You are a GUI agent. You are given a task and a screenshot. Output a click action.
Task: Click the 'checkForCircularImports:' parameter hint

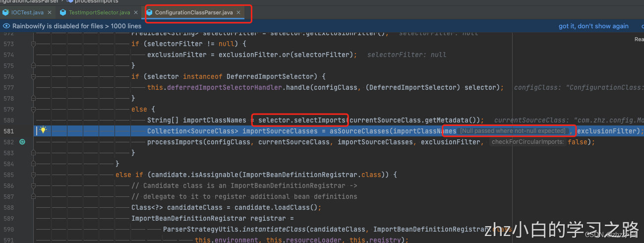coord(527,142)
